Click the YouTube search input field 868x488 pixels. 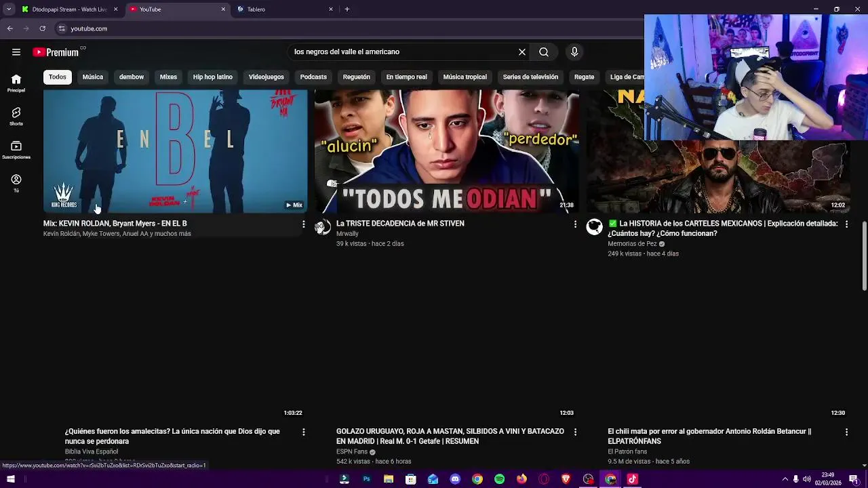point(403,52)
